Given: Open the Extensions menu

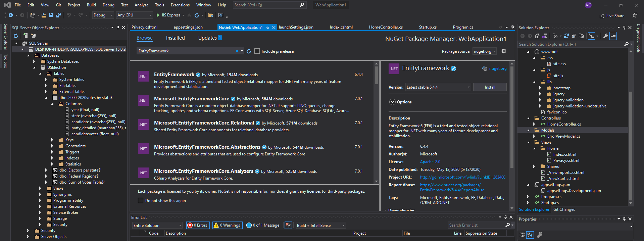Looking at the screenshot, I should (x=180, y=5).
